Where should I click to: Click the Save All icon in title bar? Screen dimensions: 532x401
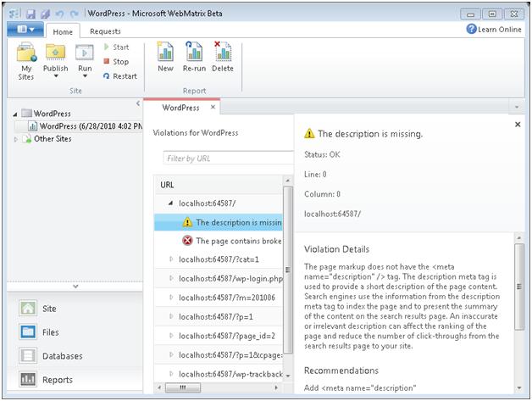(x=45, y=14)
